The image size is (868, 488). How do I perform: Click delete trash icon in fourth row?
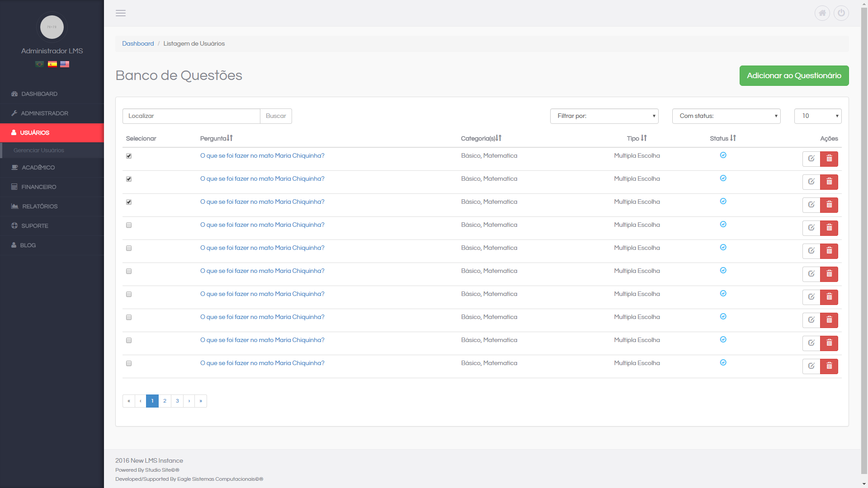(x=829, y=228)
